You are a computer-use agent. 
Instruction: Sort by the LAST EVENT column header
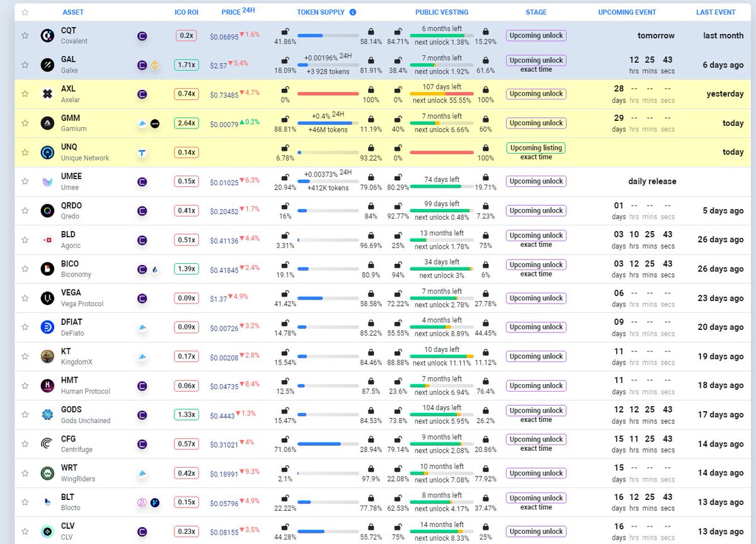tap(716, 12)
